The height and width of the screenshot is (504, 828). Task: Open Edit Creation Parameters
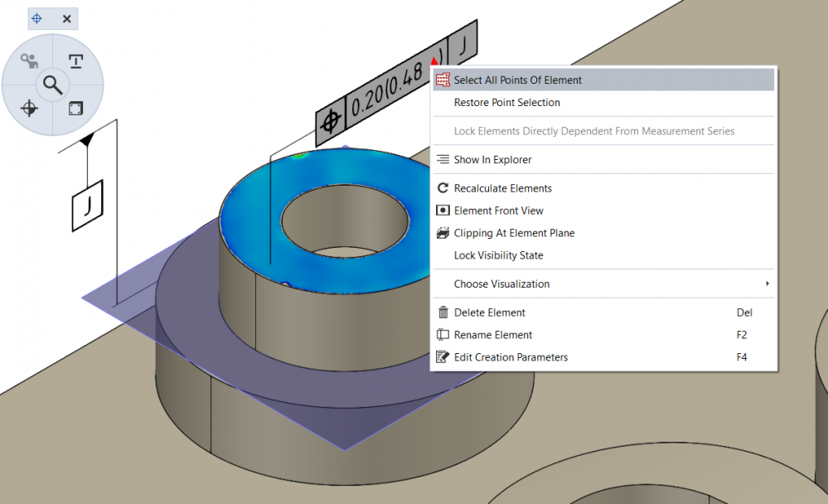tap(511, 357)
